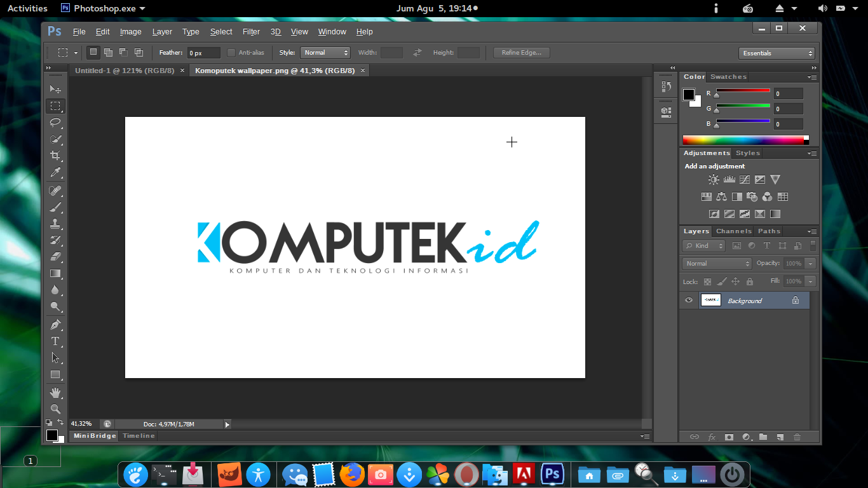This screenshot has width=868, height=488.
Task: Open the Opacity slider dropdown arrow
Action: 811,263
